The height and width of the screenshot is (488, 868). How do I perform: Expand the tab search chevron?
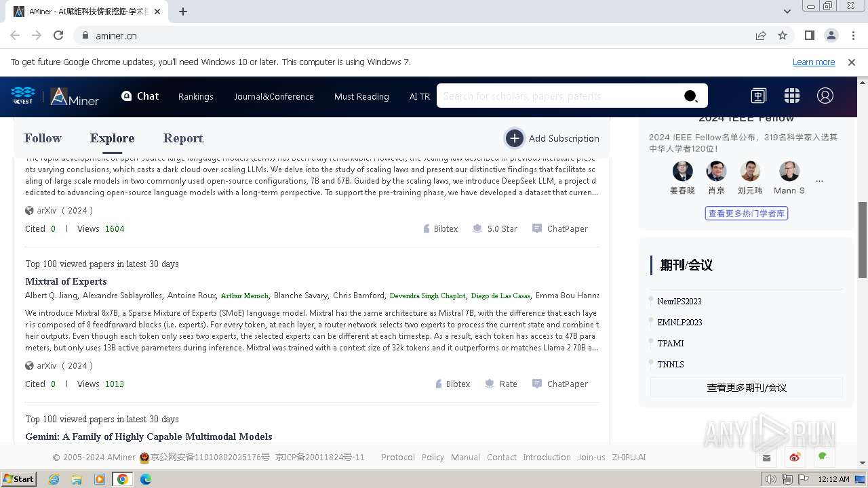[787, 12]
